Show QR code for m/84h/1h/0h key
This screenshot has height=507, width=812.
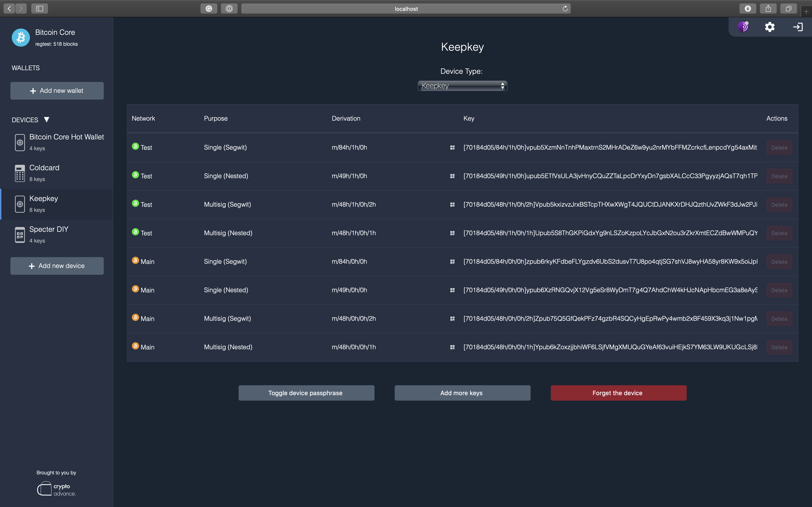pyautogui.click(x=452, y=148)
